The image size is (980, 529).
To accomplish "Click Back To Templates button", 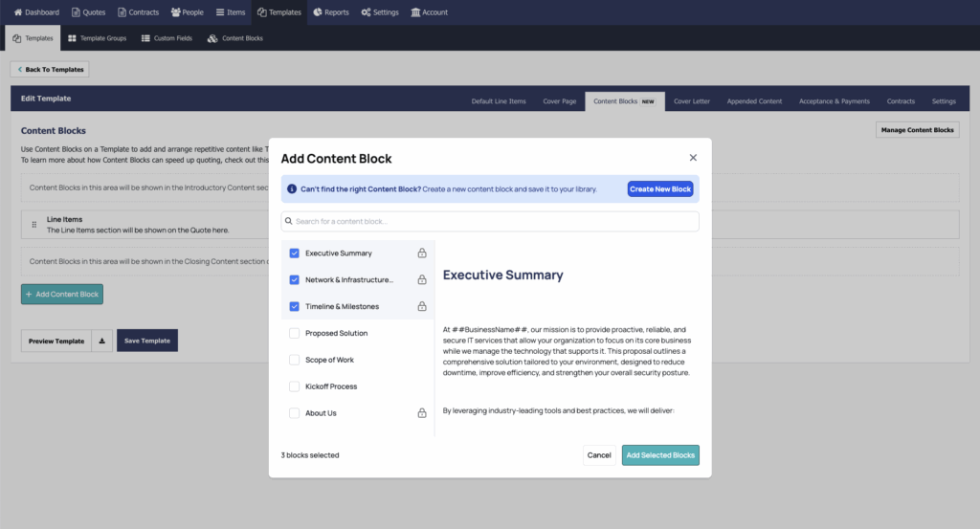I will [50, 70].
